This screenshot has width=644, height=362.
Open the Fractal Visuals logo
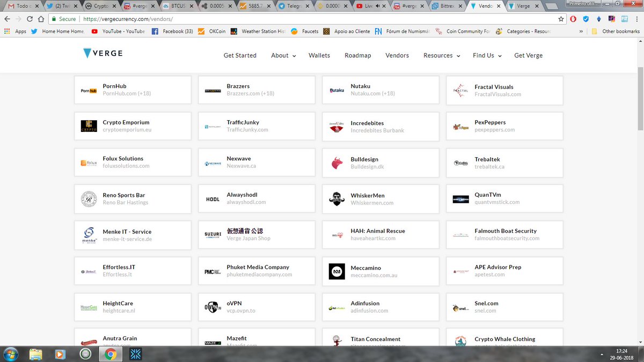(460, 91)
